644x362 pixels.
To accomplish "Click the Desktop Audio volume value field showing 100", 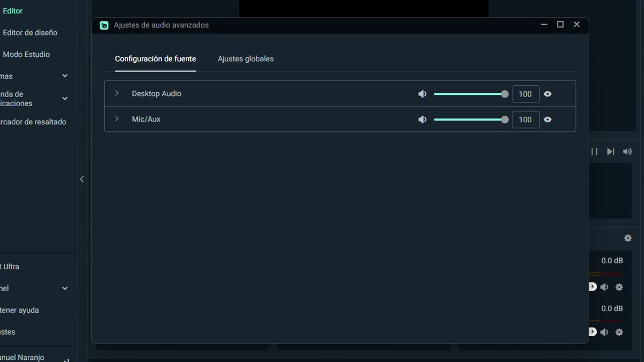I will [x=526, y=93].
